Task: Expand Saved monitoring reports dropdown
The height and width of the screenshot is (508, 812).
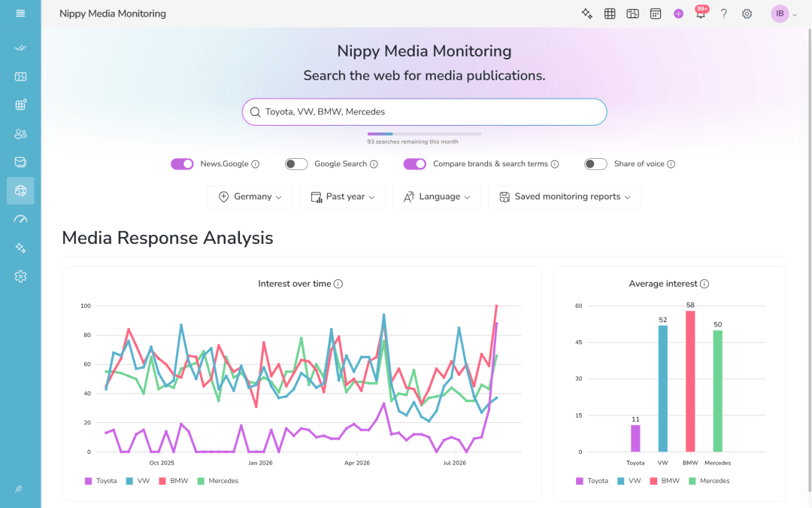Action: (x=565, y=197)
